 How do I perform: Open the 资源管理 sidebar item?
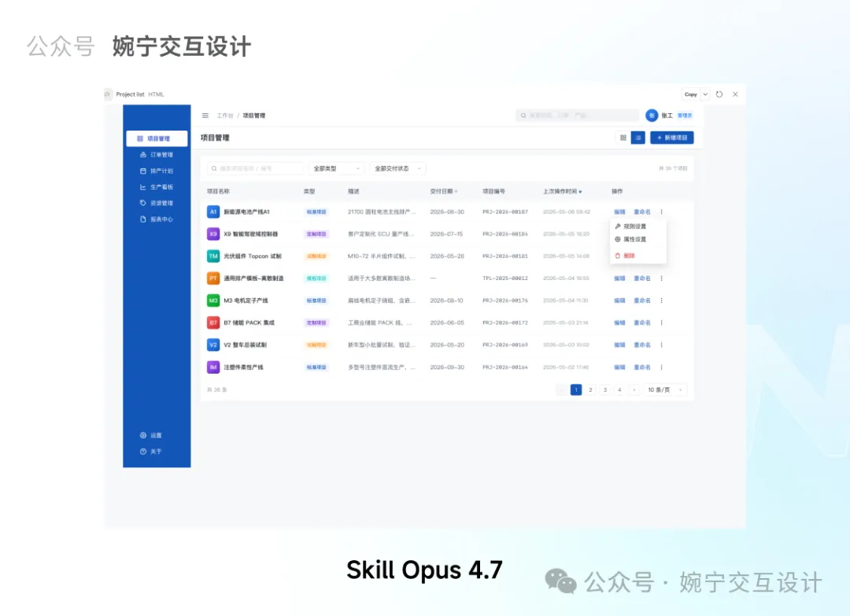[157, 203]
